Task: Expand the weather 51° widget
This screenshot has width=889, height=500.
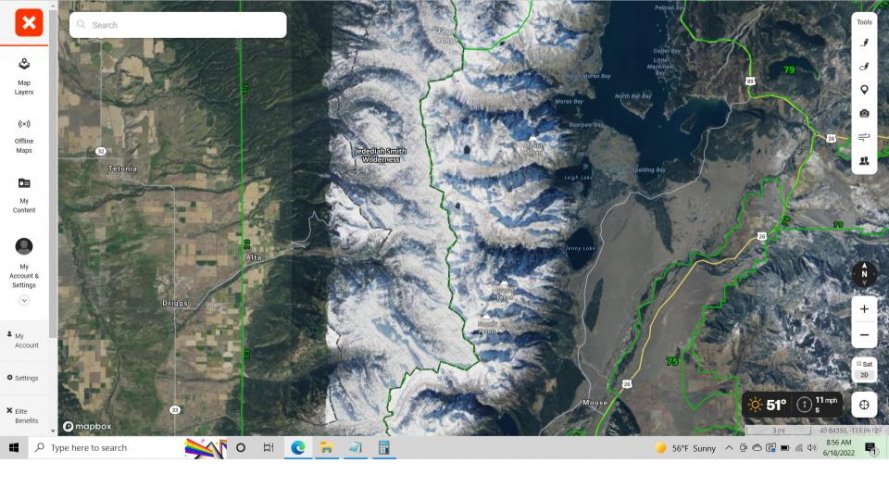Action: pos(792,404)
